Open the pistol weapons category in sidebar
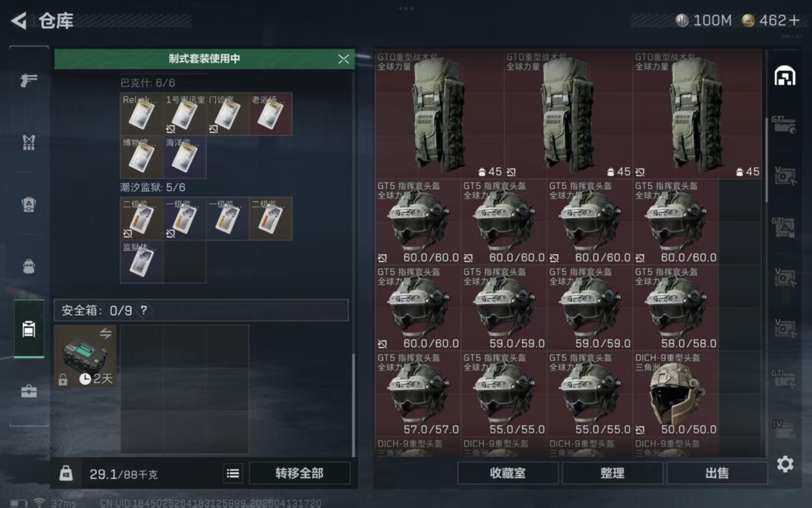The image size is (812, 508). click(29, 80)
